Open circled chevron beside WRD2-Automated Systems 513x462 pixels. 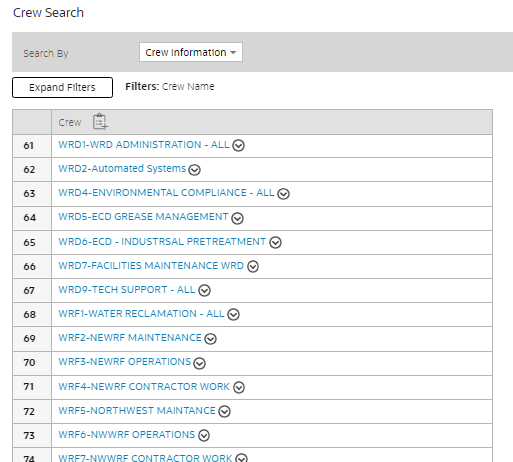coord(194,170)
